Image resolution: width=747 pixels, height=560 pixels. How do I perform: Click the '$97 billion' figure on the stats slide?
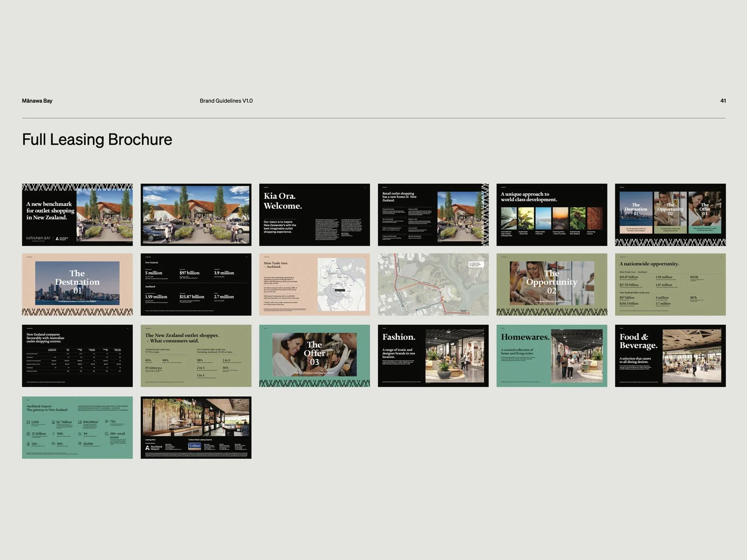pos(190,273)
